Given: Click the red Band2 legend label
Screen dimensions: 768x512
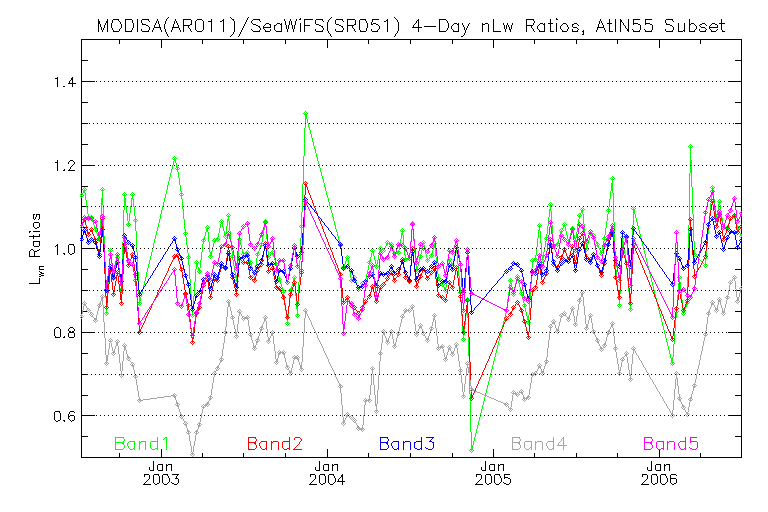Looking at the screenshot, I should click(275, 444).
